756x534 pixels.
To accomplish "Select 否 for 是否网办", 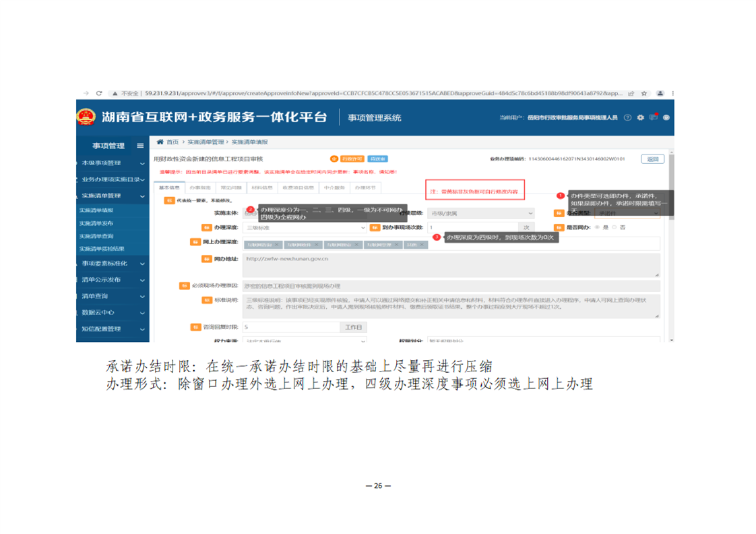I will click(614, 227).
